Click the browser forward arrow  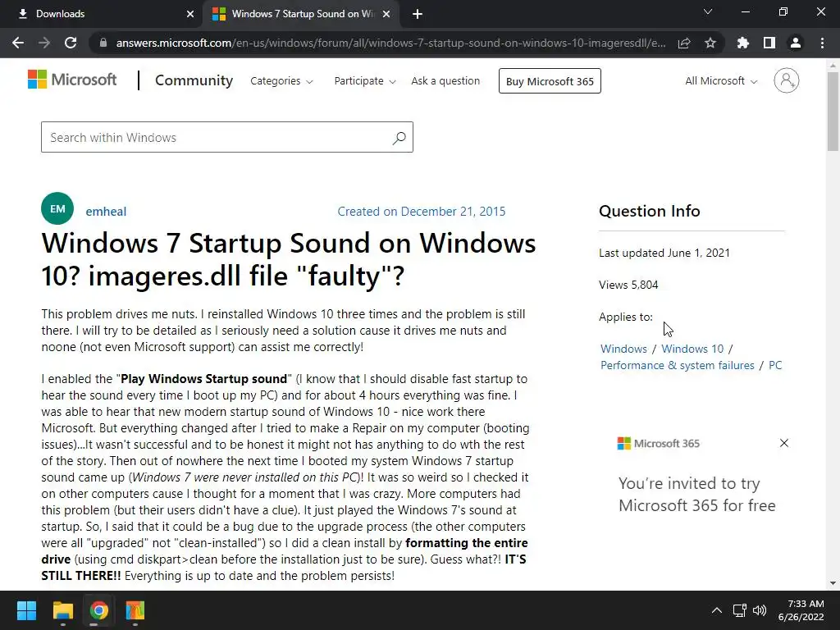(44, 43)
